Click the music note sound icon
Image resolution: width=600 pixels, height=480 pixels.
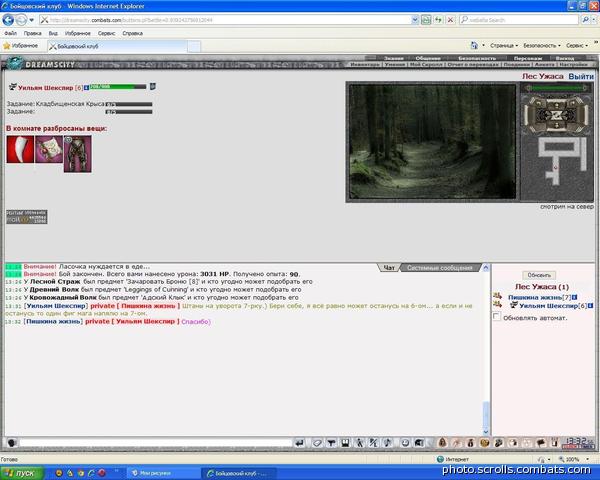tap(387, 443)
